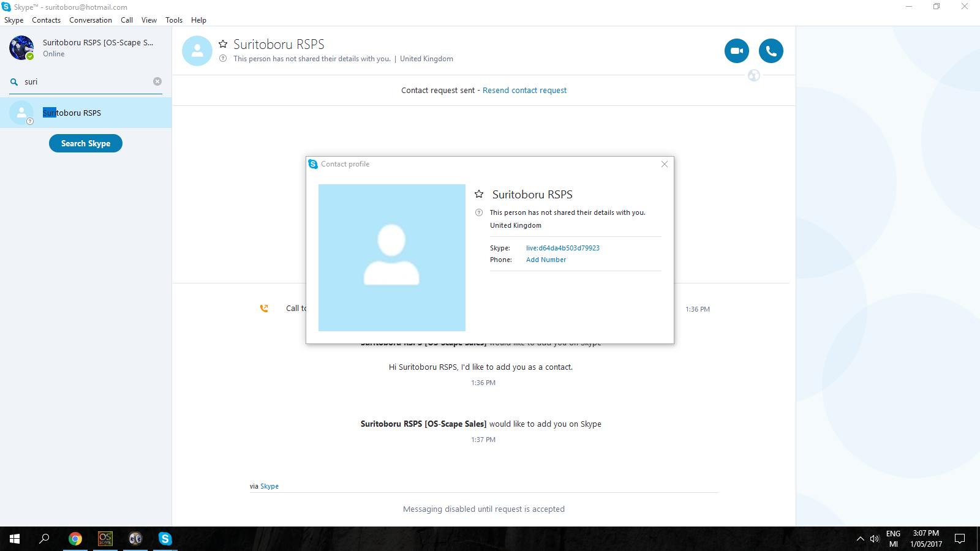This screenshot has width=980, height=551.
Task: Click the Skype logo in the Contact profile title bar
Action: [313, 164]
